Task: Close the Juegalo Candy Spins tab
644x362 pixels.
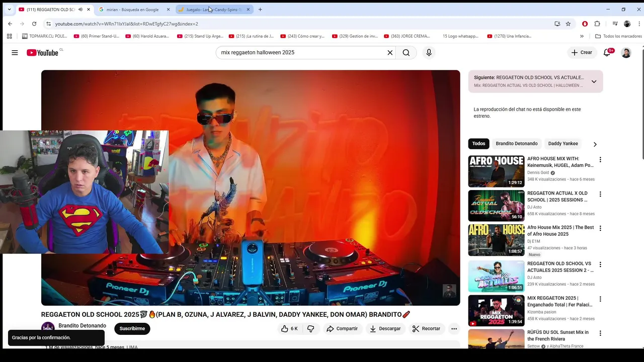Action: pos(248,10)
